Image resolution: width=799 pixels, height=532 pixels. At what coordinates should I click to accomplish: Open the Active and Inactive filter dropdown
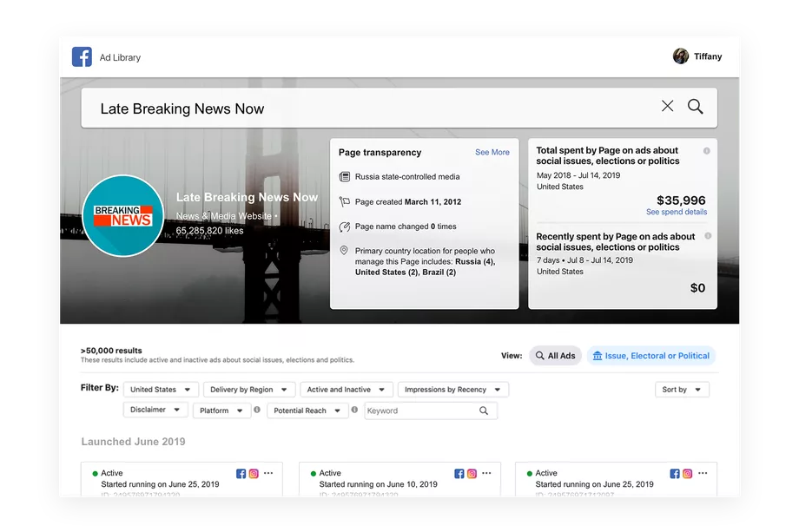pos(347,390)
